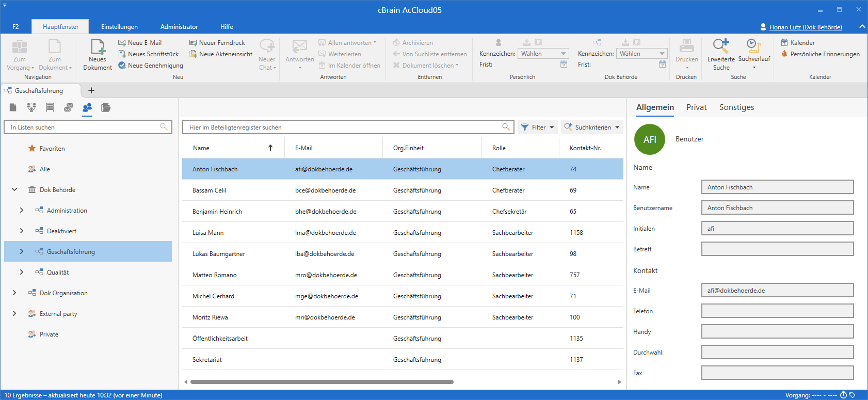The image size is (868, 400).
Task: Open Kennzeichen dropdown in Persönlich group
Action: point(543,54)
